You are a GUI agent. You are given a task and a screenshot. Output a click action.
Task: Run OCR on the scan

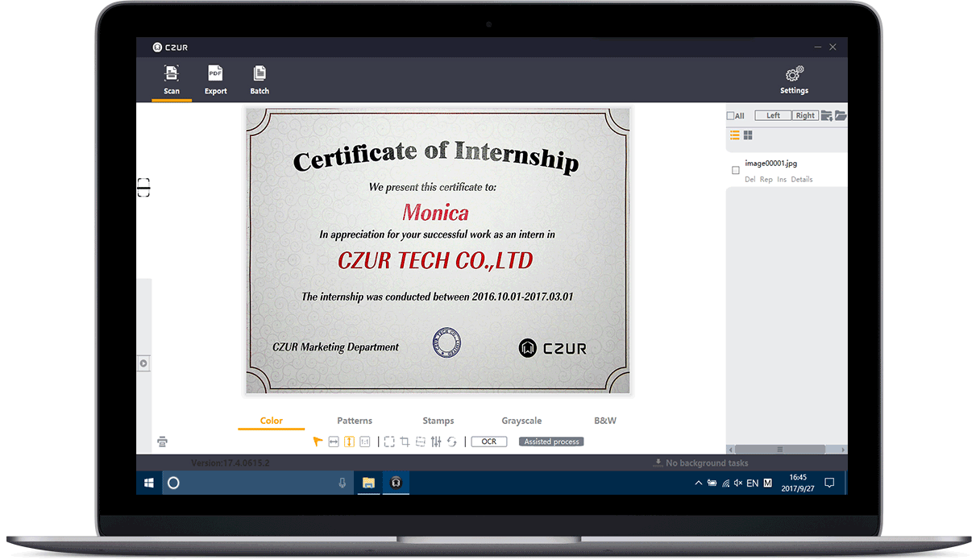489,442
